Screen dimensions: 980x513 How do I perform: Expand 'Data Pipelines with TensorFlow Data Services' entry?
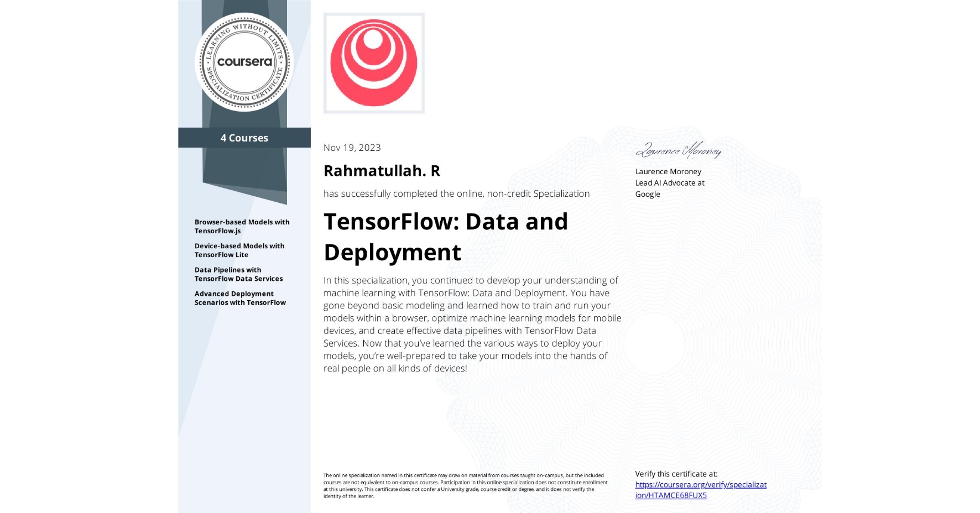click(238, 274)
